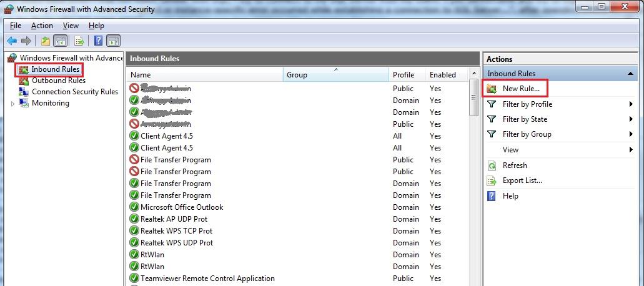Viewport: 644px width, 286px height.
Task: Click 'Public' in the Teamviewer Remote Control row
Action: 403,279
